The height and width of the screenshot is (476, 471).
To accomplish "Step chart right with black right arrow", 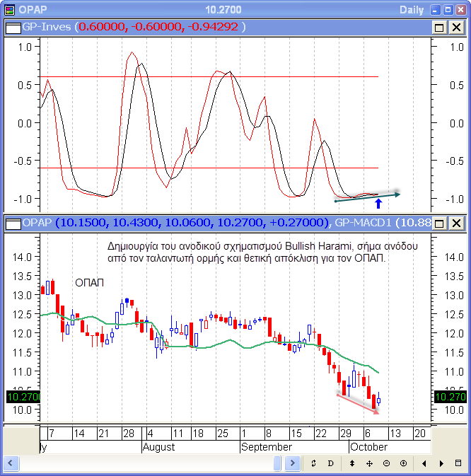I will (x=442, y=463).
